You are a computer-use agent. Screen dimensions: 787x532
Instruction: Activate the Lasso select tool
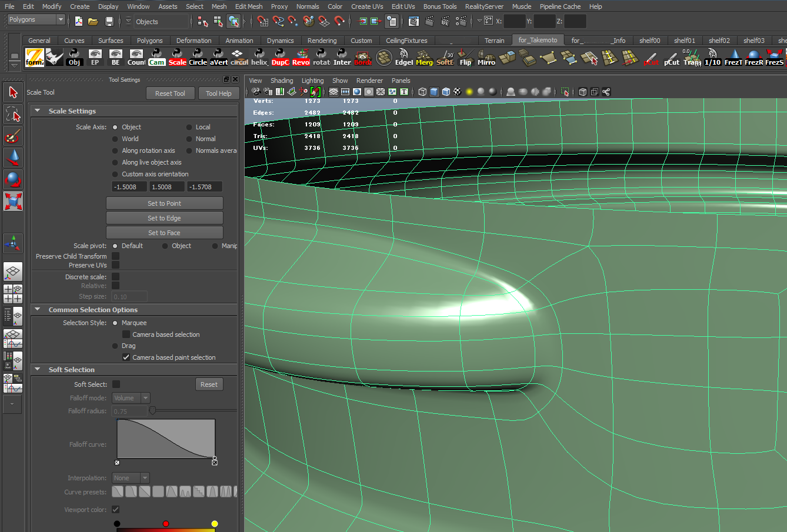[13, 114]
